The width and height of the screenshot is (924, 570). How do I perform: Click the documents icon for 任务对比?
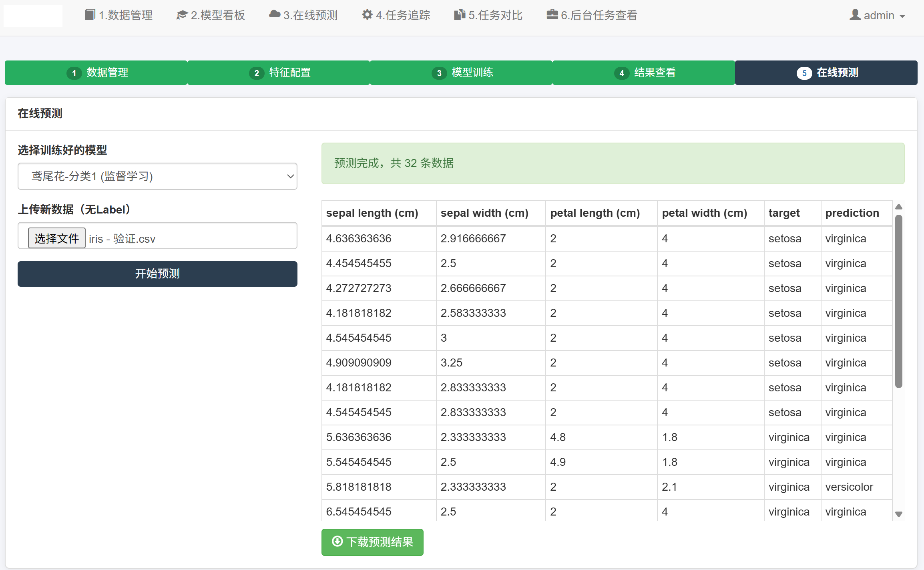460,15
